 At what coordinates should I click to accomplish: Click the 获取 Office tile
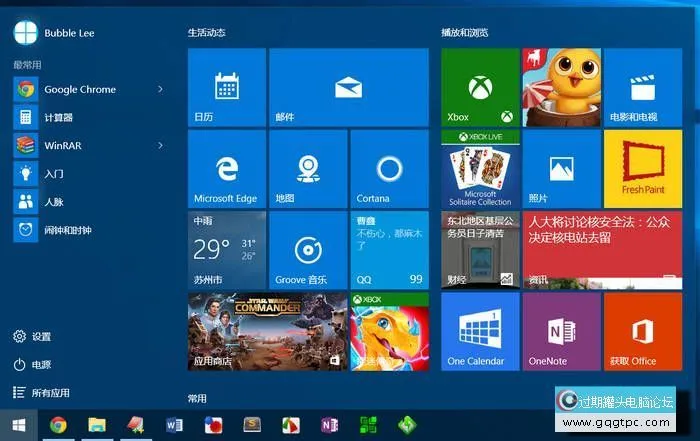[x=642, y=331]
